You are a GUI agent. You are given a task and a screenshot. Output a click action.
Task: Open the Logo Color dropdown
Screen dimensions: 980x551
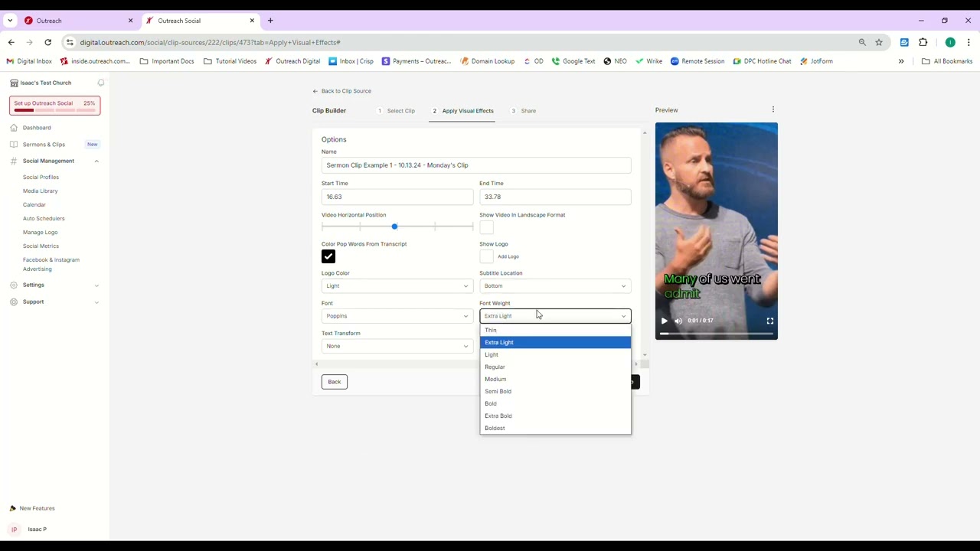pos(397,286)
